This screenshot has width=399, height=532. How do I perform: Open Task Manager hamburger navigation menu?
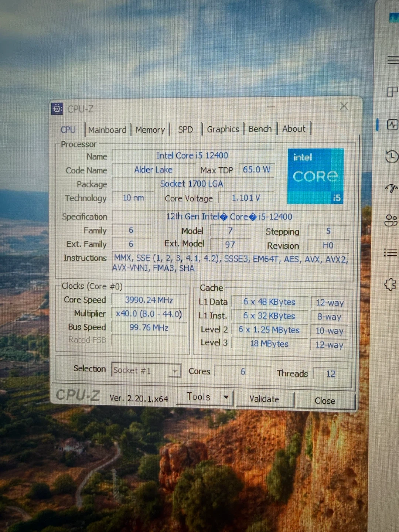click(x=393, y=59)
